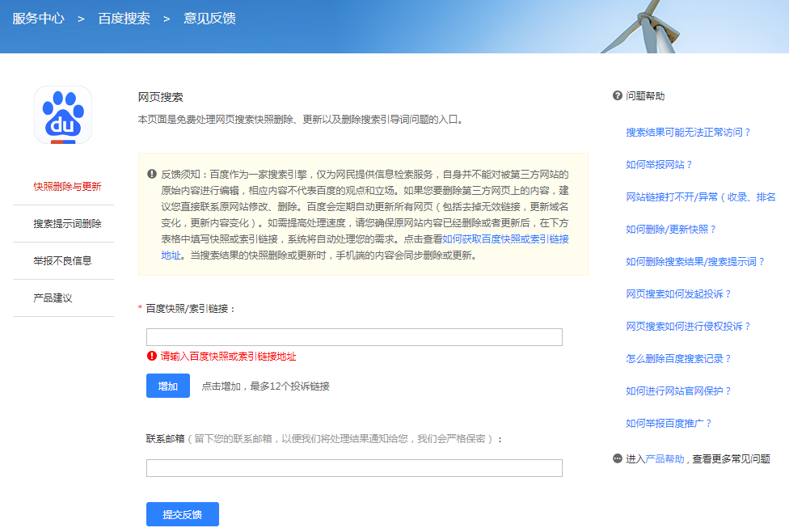
Task: Click 意见反馈 in the breadcrumb
Action: click(210, 19)
